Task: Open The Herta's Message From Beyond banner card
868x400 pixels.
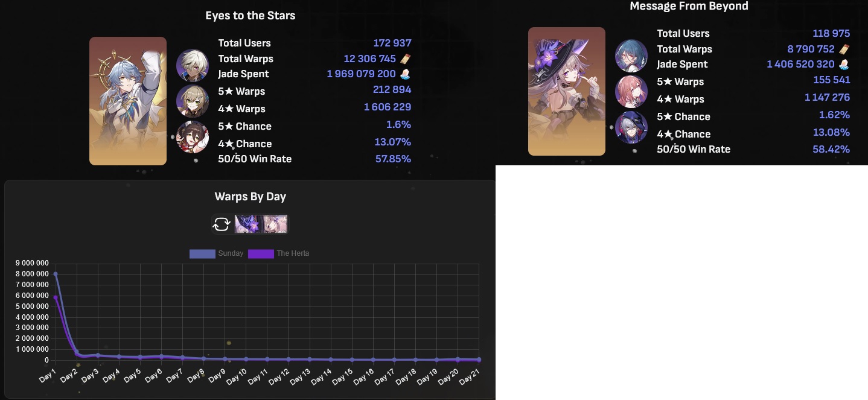Action: 567,91
